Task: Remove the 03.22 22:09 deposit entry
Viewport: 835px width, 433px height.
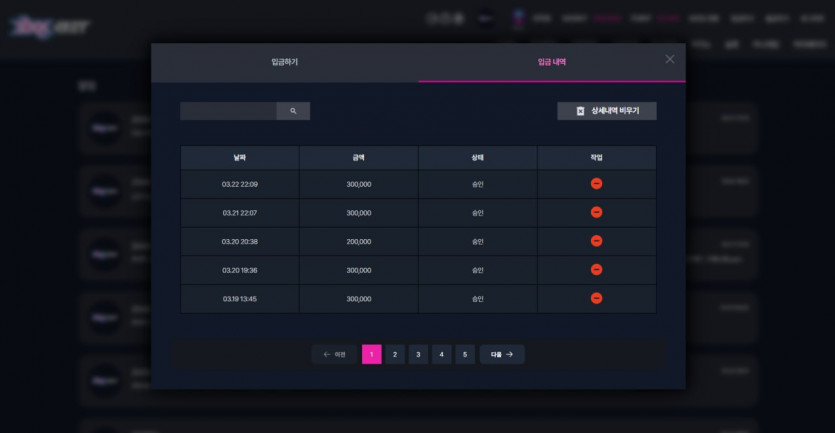Action: tap(596, 184)
